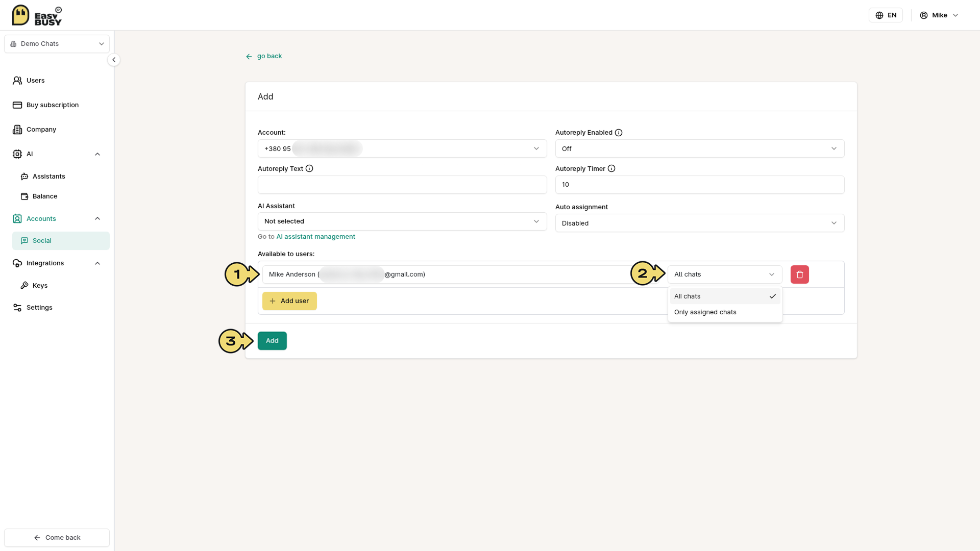Focus the Autoreply Text input field

[x=402, y=185]
